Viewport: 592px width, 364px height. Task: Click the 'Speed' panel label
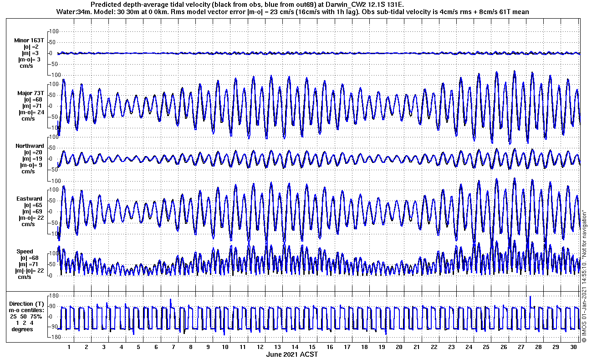pyautogui.click(x=25, y=252)
